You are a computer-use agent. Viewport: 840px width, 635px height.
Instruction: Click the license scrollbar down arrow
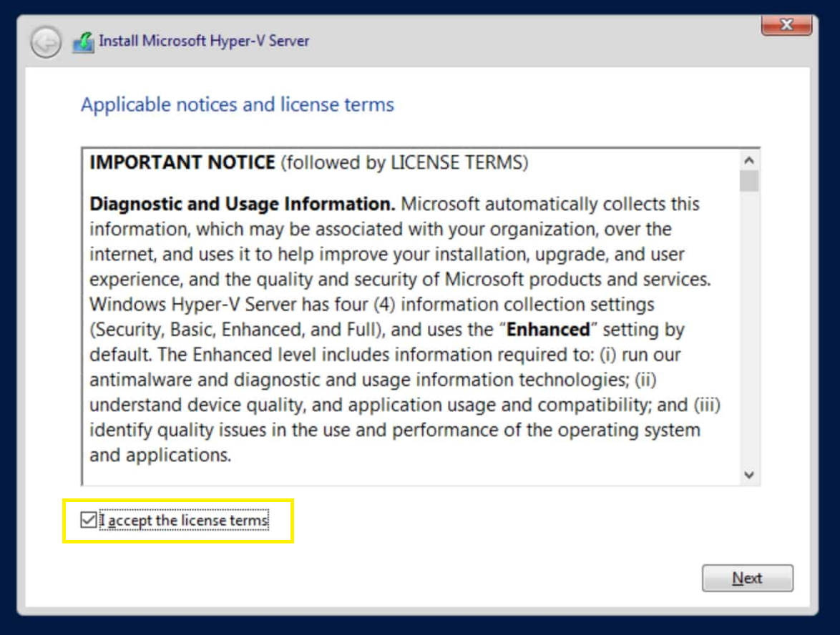pos(749,475)
